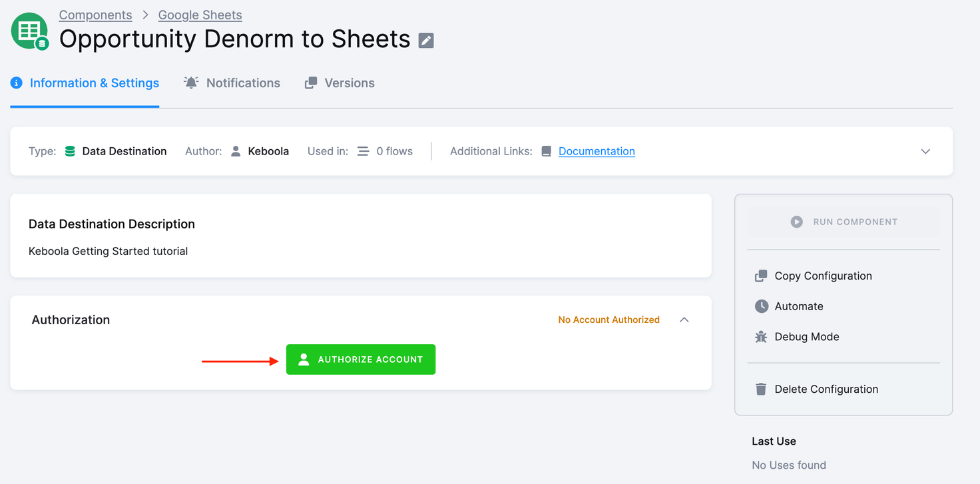
Task: Click the Opportunity Denorm to Sheets title
Action: [234, 39]
